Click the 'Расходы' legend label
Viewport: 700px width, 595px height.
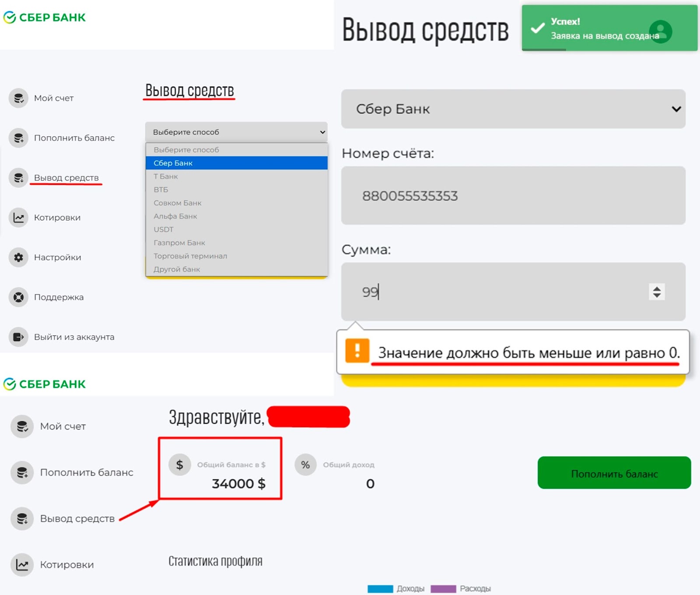(x=475, y=589)
